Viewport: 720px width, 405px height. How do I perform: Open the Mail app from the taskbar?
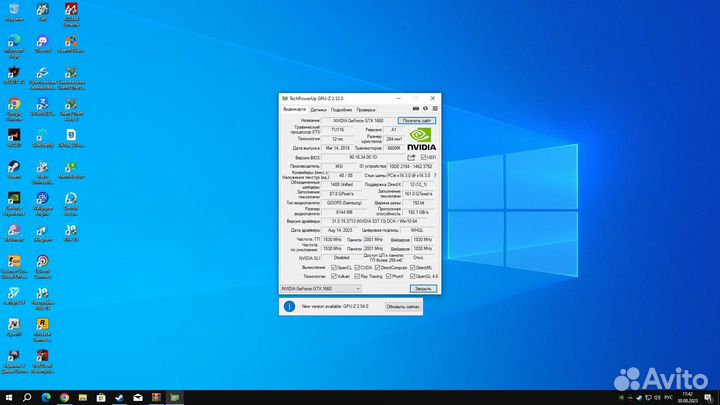(x=138, y=398)
